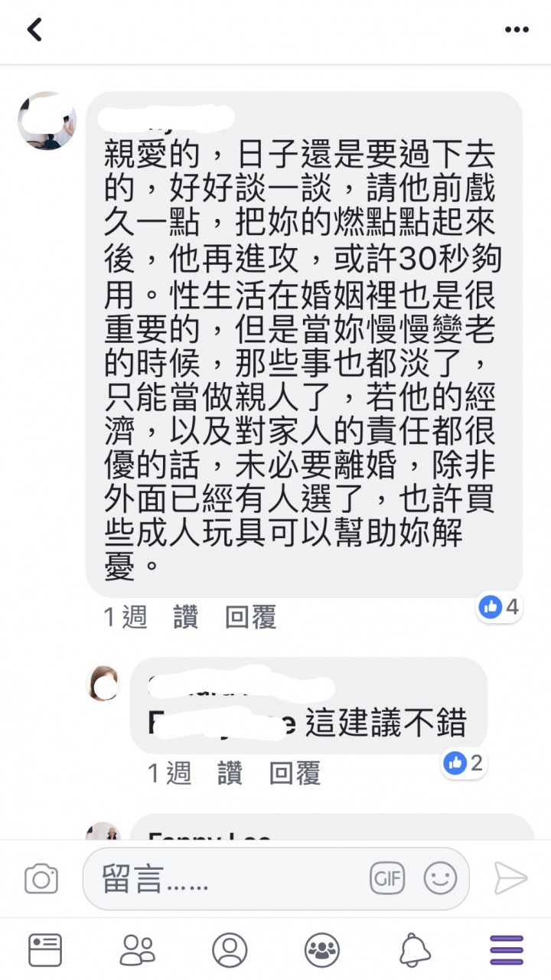Send comment with paper plane icon
This screenshot has width=551, height=980.
[510, 878]
